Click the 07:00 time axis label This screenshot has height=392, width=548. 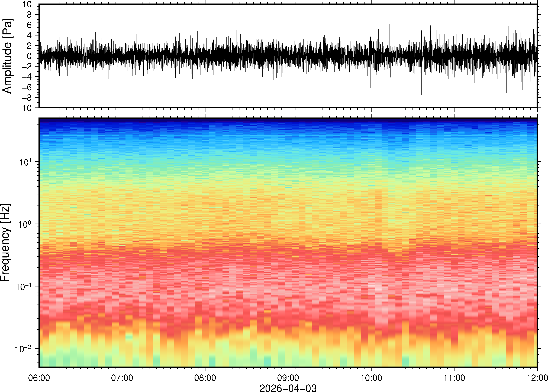[122, 378]
